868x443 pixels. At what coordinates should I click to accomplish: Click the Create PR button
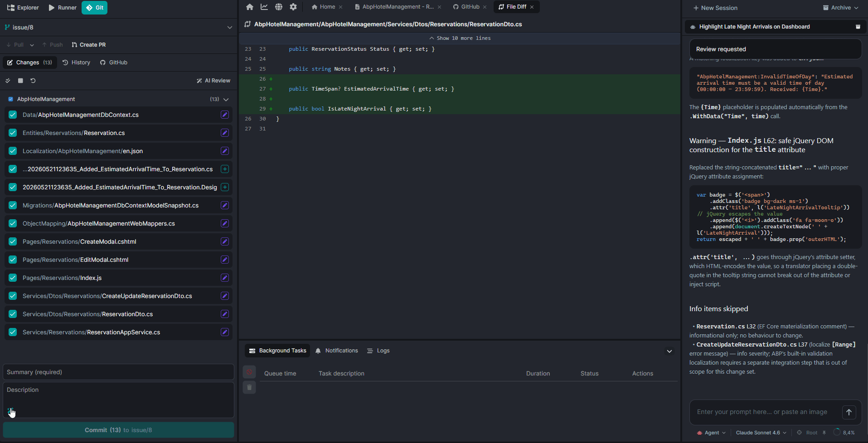(89, 45)
